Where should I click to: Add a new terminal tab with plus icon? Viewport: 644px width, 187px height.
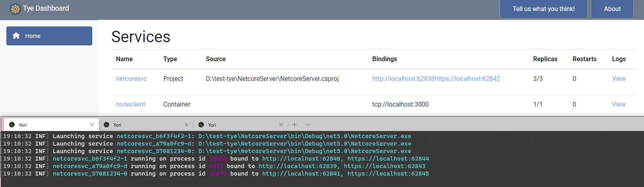click(295, 125)
